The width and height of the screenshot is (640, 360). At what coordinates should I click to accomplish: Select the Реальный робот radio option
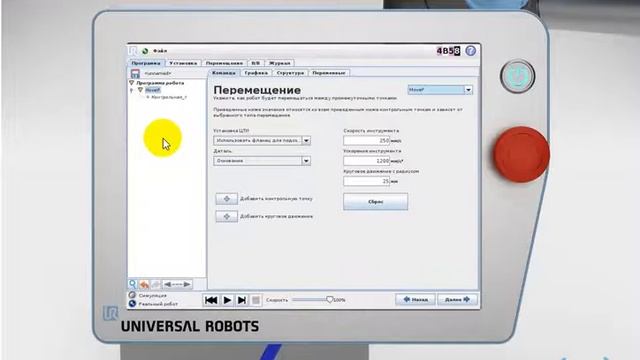[132, 304]
